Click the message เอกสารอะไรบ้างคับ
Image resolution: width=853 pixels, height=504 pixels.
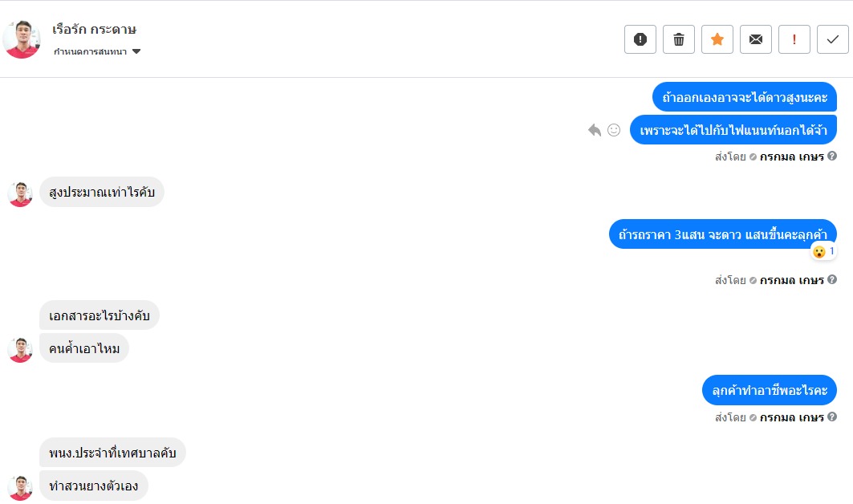point(100,315)
